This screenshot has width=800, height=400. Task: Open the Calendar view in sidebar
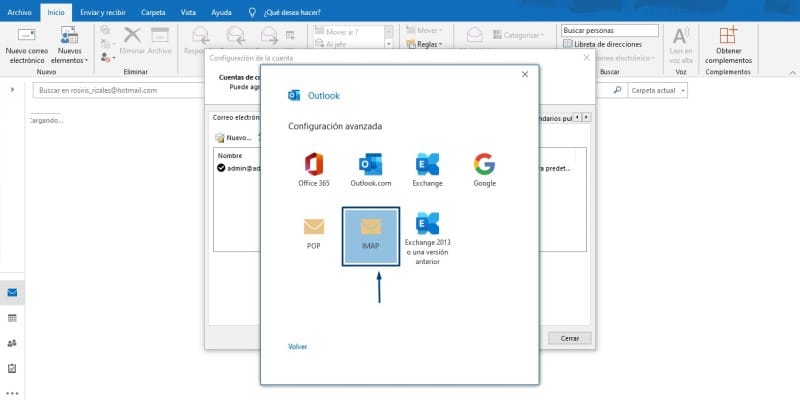coord(12,318)
